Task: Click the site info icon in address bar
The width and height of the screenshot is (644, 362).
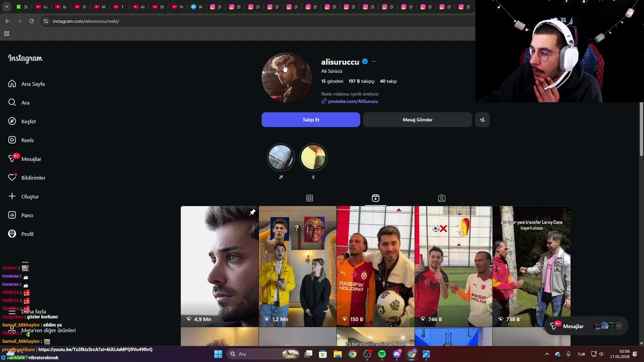Action: pos(46,21)
